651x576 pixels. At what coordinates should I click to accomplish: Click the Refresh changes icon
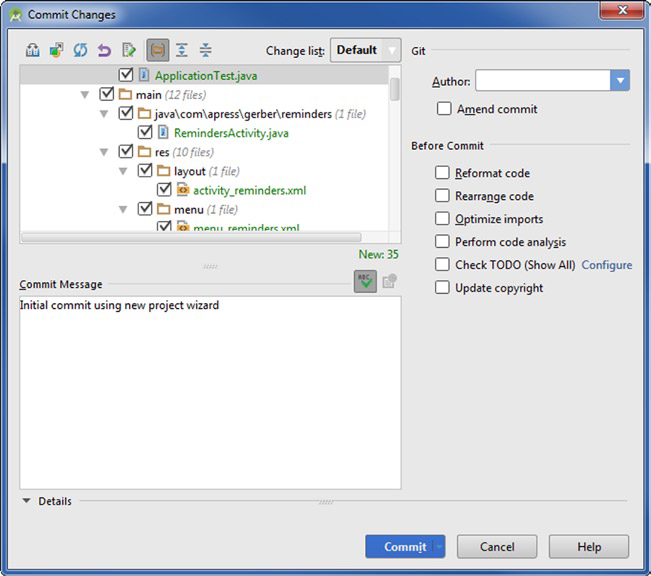point(79,50)
